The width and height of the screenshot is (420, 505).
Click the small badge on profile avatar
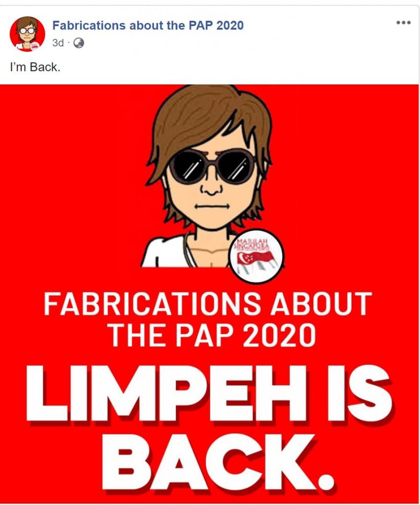pos(35,46)
